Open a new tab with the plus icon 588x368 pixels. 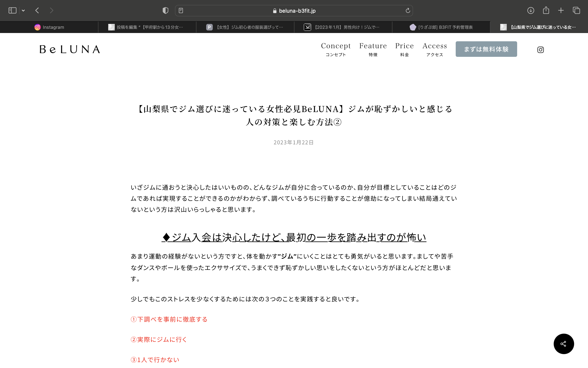point(561,10)
